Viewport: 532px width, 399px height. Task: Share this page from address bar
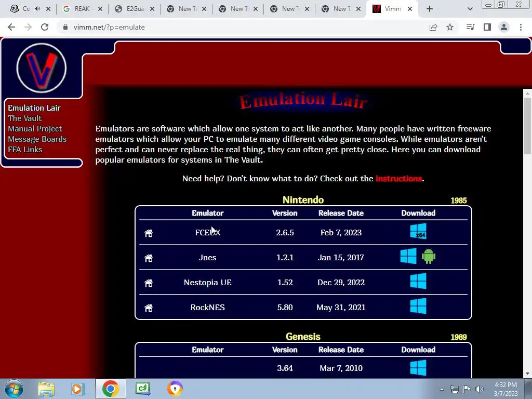tap(433, 27)
